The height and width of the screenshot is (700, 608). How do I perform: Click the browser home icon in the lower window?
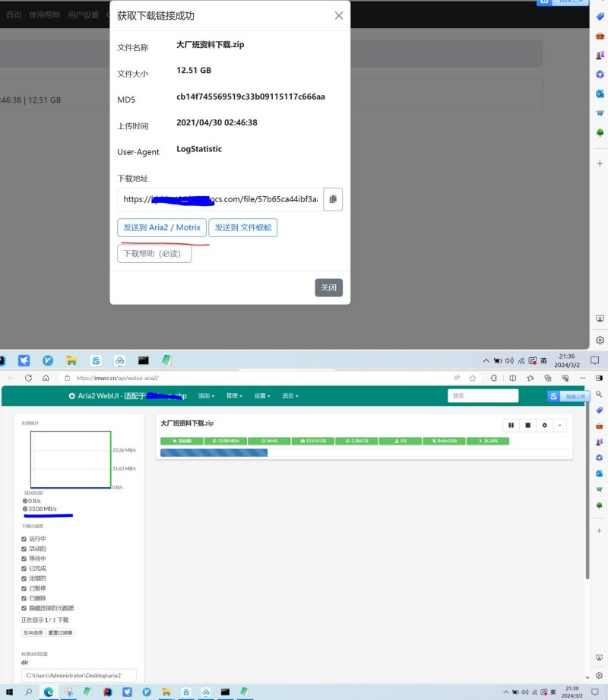pos(46,378)
